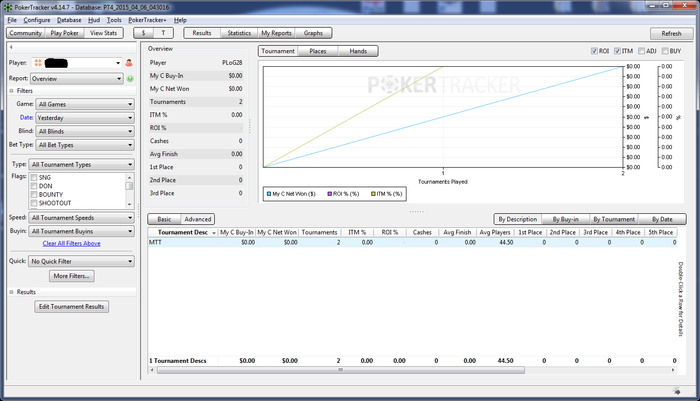Select the MTT row in the table
700x401 pixels.
pyautogui.click(x=412, y=242)
